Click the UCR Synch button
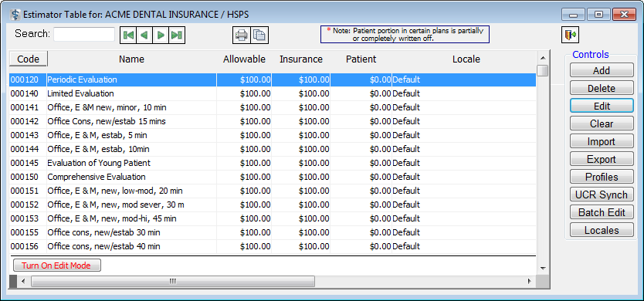The height and width of the screenshot is (301, 644). pyautogui.click(x=602, y=194)
